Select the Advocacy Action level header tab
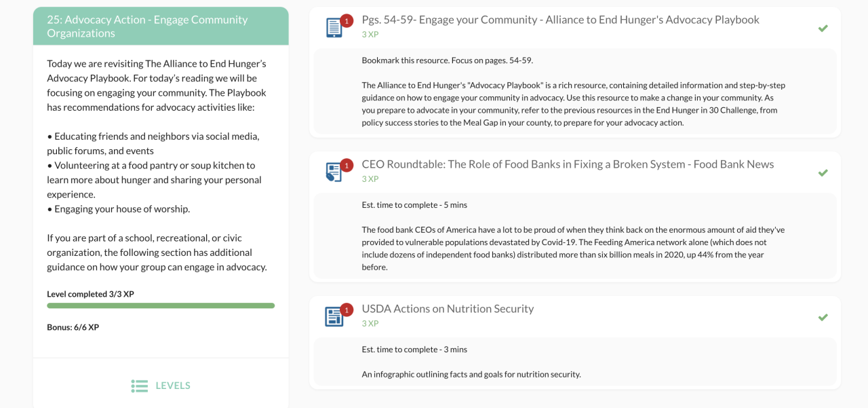Image resolution: width=868 pixels, height=408 pixels. coord(161,26)
